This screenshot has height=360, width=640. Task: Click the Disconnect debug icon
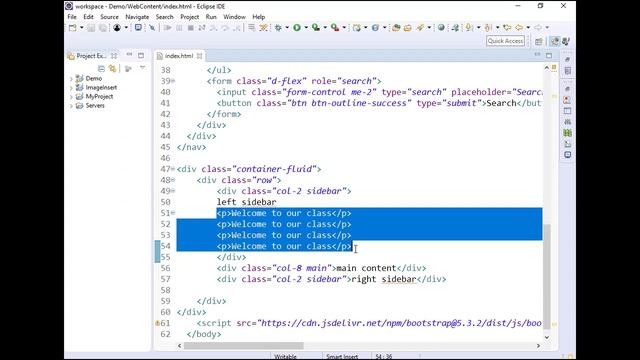click(x=202, y=28)
